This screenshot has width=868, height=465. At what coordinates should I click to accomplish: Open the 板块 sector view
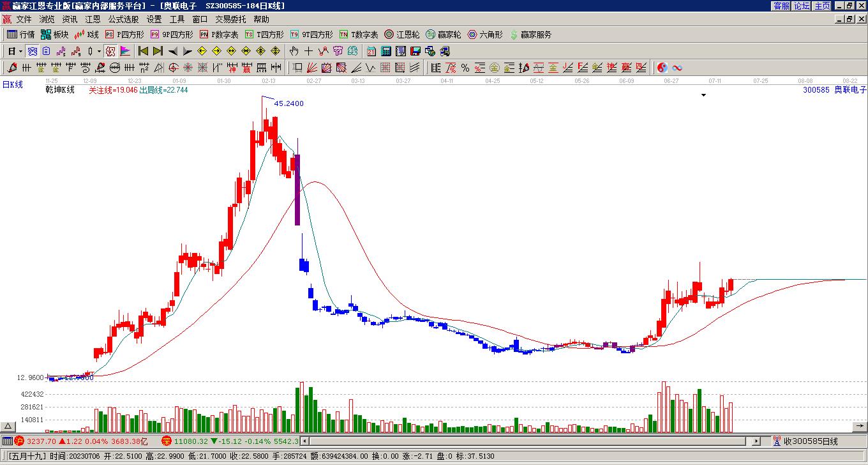[x=54, y=34]
